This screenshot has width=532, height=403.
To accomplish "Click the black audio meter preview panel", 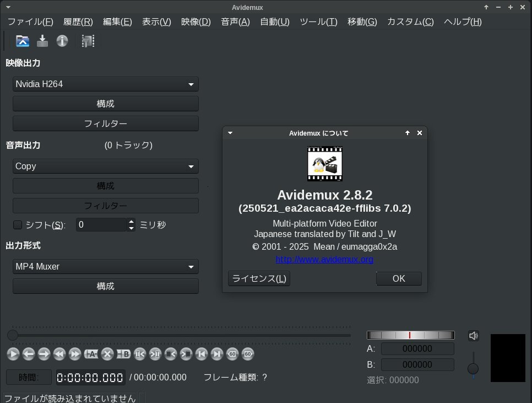I will 508,358.
